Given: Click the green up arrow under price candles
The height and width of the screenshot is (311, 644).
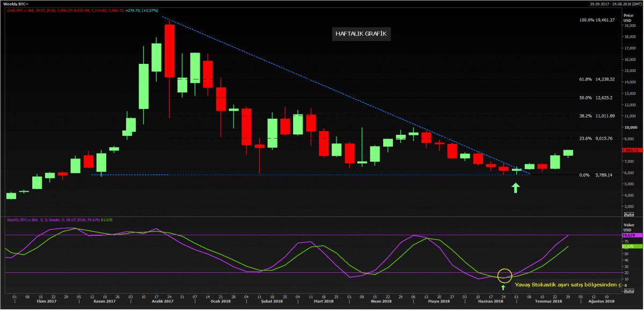Looking at the screenshot, I should point(516,187).
